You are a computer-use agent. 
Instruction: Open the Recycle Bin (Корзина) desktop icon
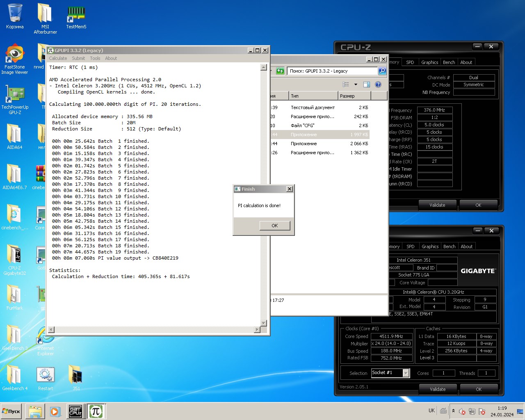(15, 16)
